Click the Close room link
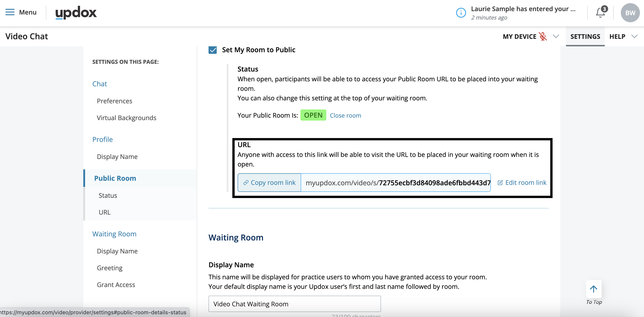 (345, 115)
